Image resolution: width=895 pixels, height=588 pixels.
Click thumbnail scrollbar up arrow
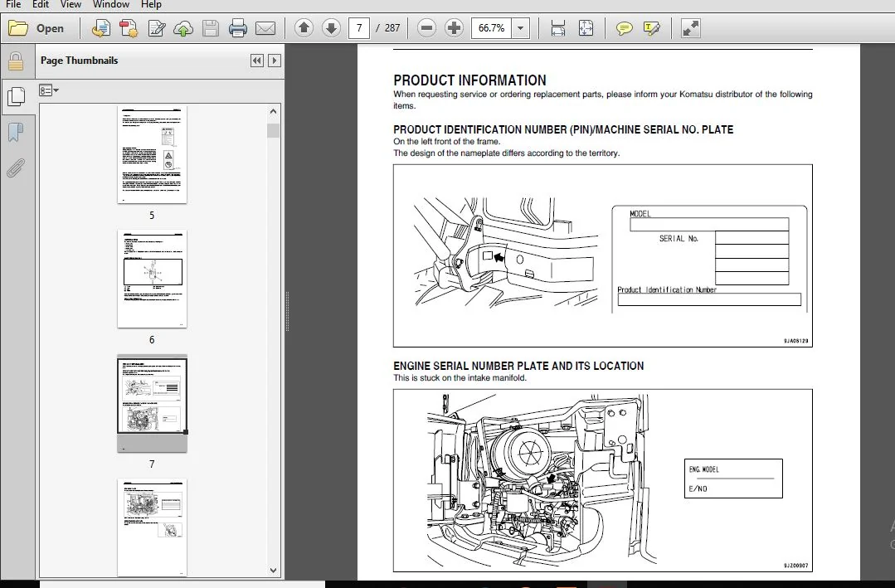(273, 111)
